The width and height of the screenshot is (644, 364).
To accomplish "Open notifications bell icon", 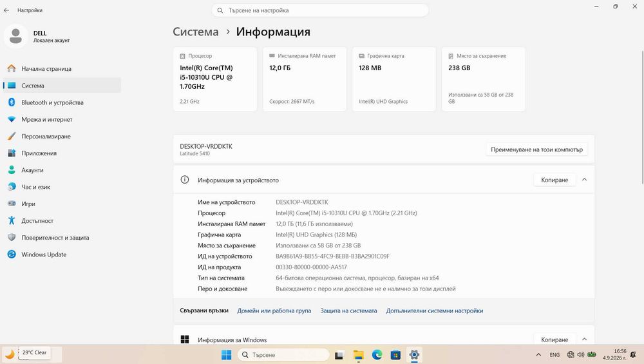I will click(x=633, y=354).
